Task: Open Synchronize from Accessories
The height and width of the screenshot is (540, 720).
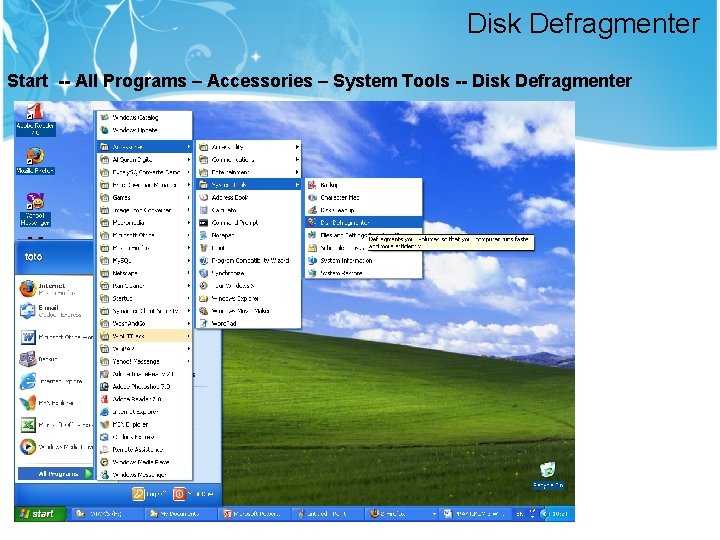Action: click(249, 273)
